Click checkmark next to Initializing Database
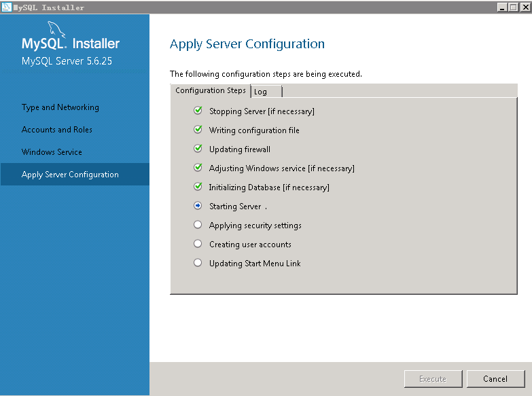 click(198, 187)
